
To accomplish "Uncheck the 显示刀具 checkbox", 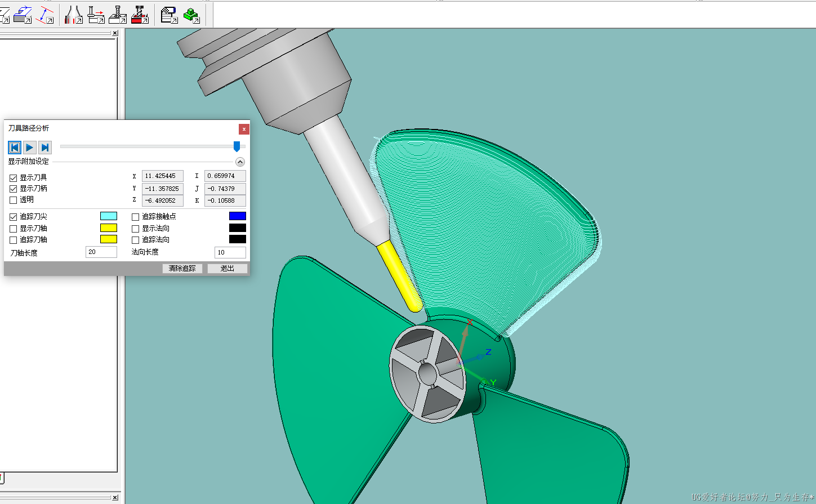I will point(14,178).
